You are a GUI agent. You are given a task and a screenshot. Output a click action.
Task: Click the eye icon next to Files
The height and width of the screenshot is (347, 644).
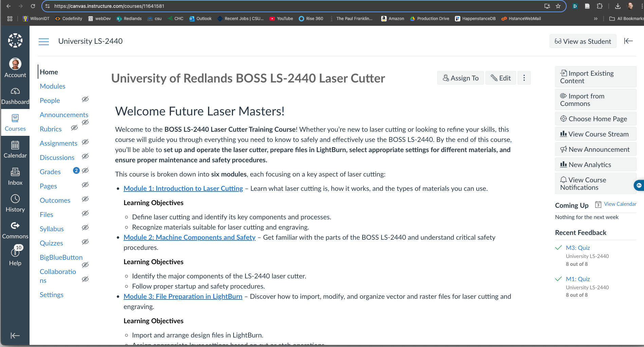(x=85, y=213)
